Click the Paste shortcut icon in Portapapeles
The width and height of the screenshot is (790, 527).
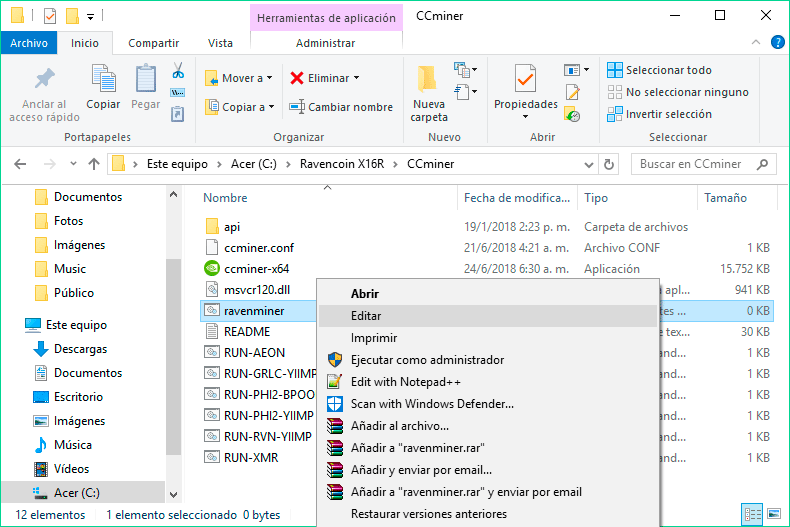click(177, 114)
